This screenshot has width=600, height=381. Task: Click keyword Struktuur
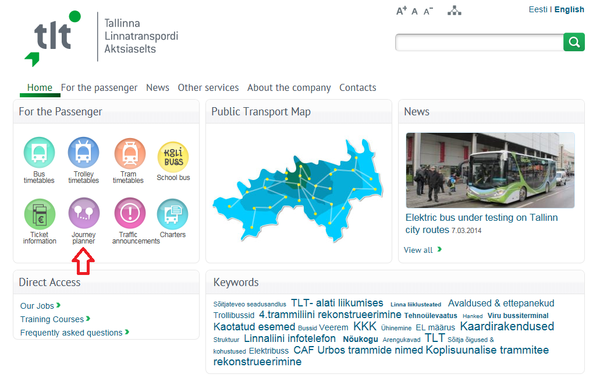(226, 340)
